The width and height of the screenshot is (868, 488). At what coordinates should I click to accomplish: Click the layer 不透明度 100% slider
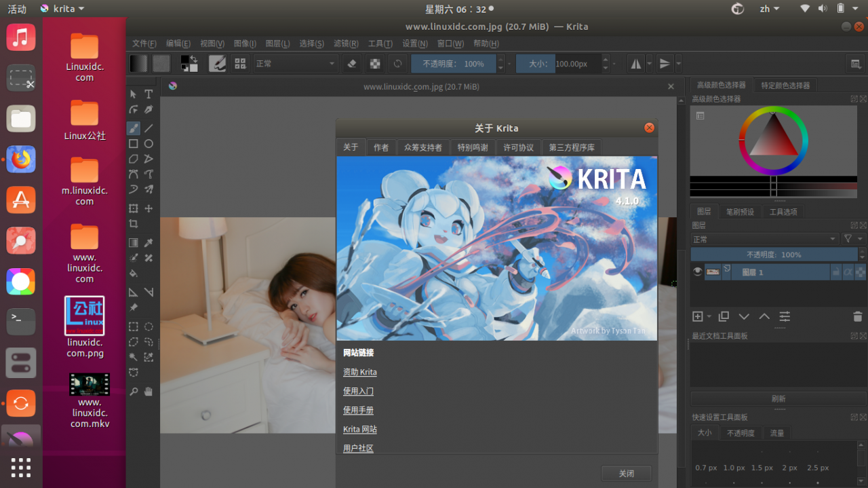(774, 255)
